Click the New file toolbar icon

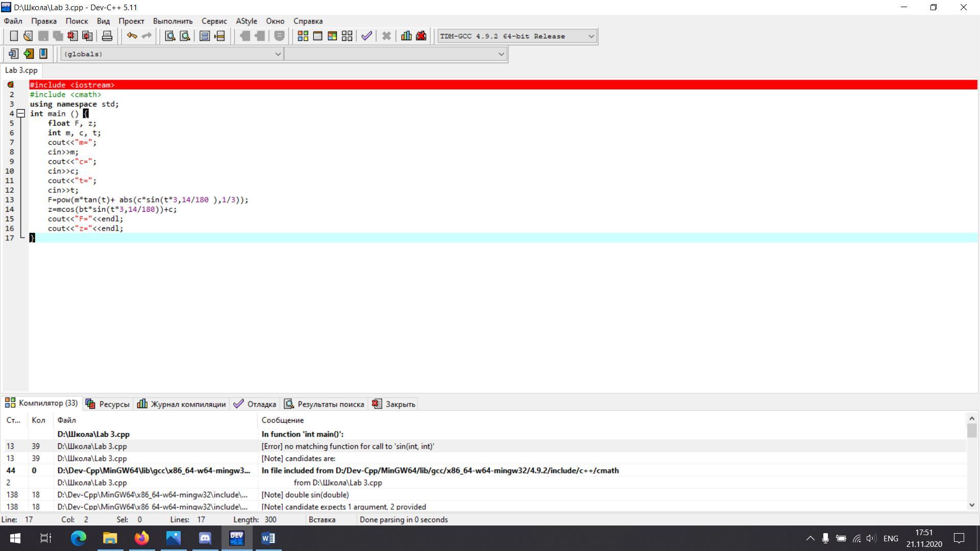[14, 36]
